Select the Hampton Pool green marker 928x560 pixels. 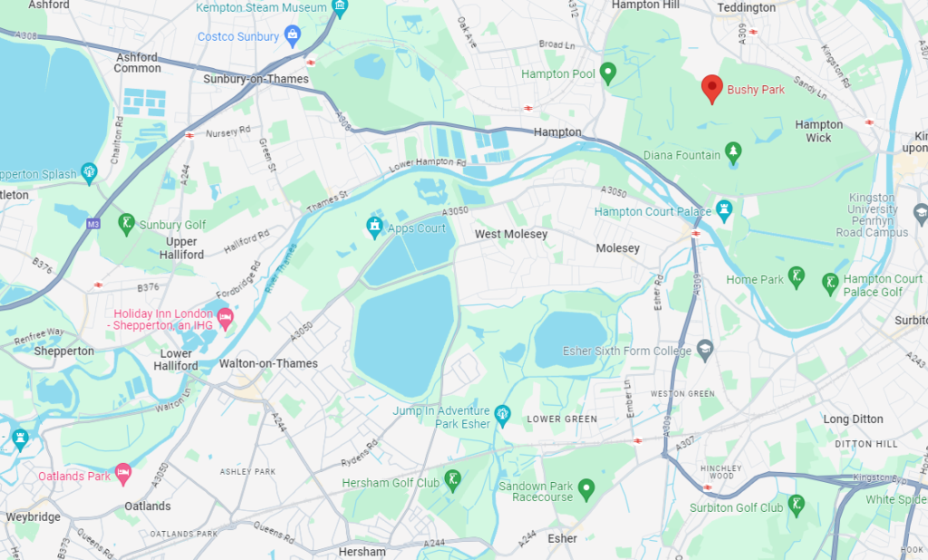(x=608, y=73)
